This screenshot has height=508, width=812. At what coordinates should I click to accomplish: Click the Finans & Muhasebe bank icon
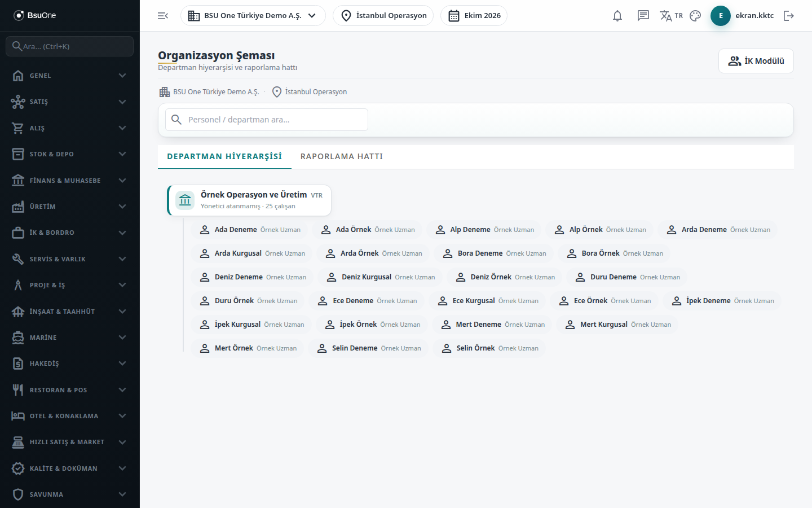pos(18,181)
